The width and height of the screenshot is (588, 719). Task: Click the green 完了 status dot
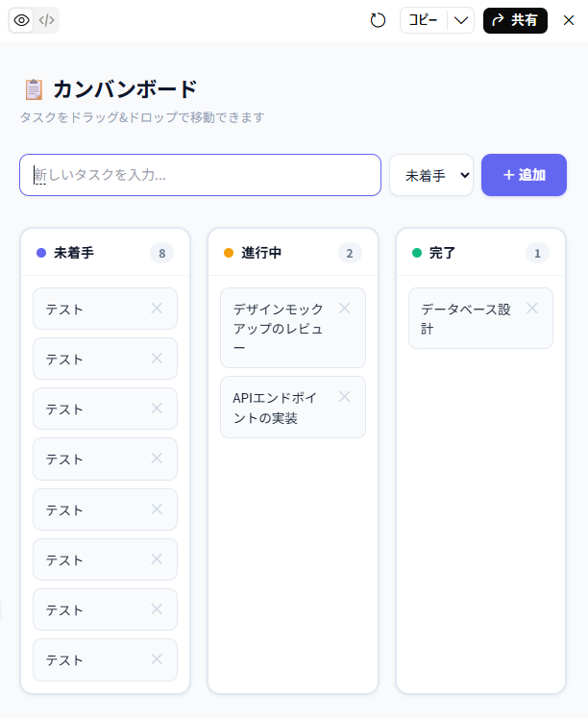click(x=417, y=253)
